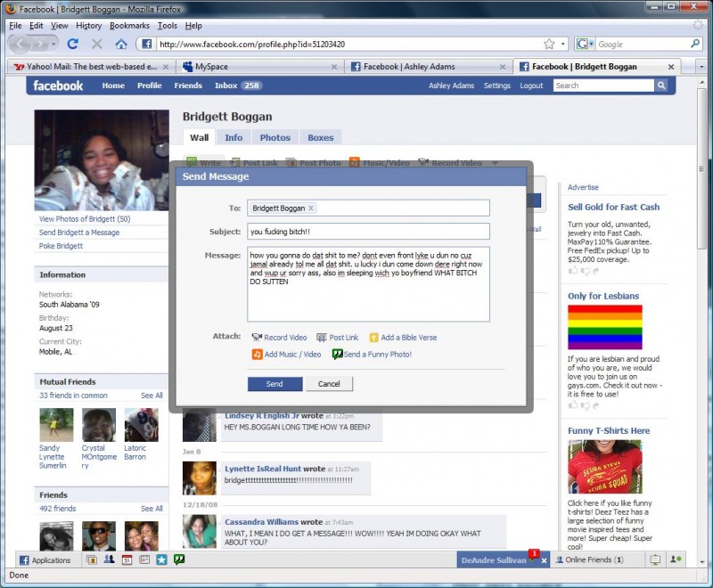
Task: Click inside the Message text area
Action: 368,284
